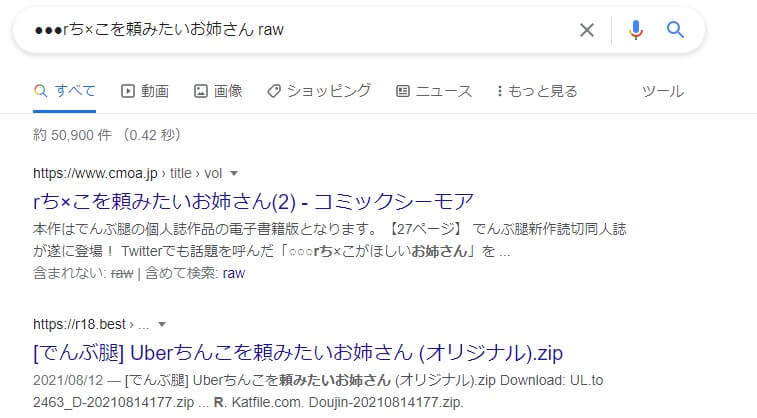This screenshot has width=757, height=418.
Task: Click inside the search query field
Action: point(299,30)
